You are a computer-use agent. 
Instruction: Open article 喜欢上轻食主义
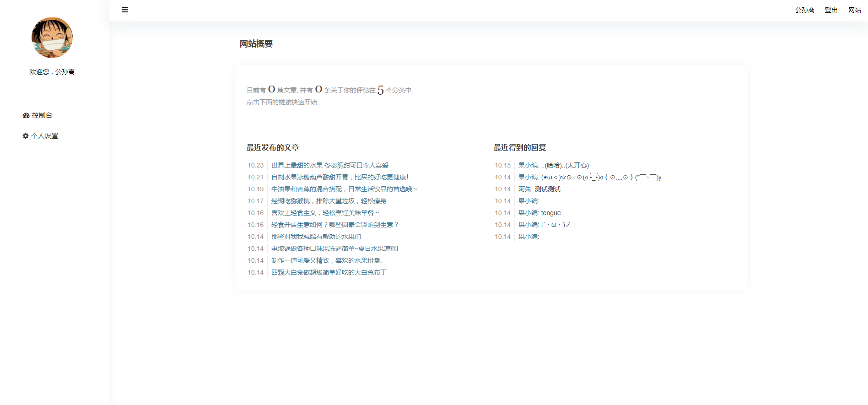(x=325, y=213)
